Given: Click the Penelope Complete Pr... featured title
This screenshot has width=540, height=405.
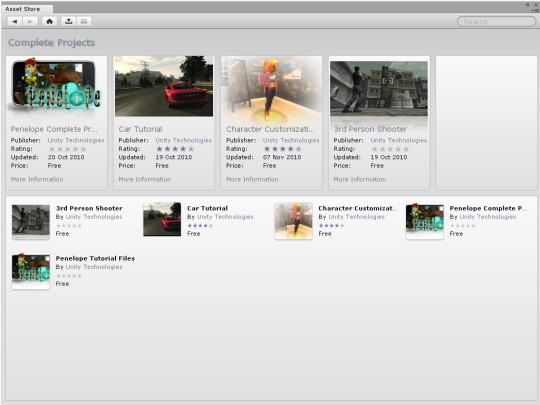Looking at the screenshot, I should [54, 129].
